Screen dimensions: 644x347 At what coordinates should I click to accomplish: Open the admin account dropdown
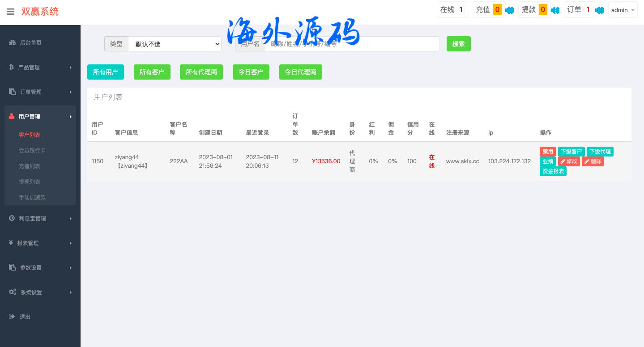click(623, 10)
